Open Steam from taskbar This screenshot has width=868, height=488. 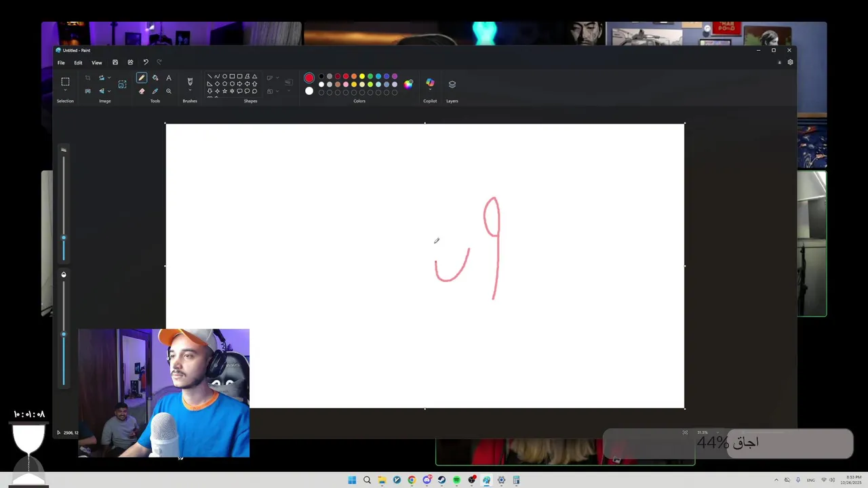coord(441,480)
